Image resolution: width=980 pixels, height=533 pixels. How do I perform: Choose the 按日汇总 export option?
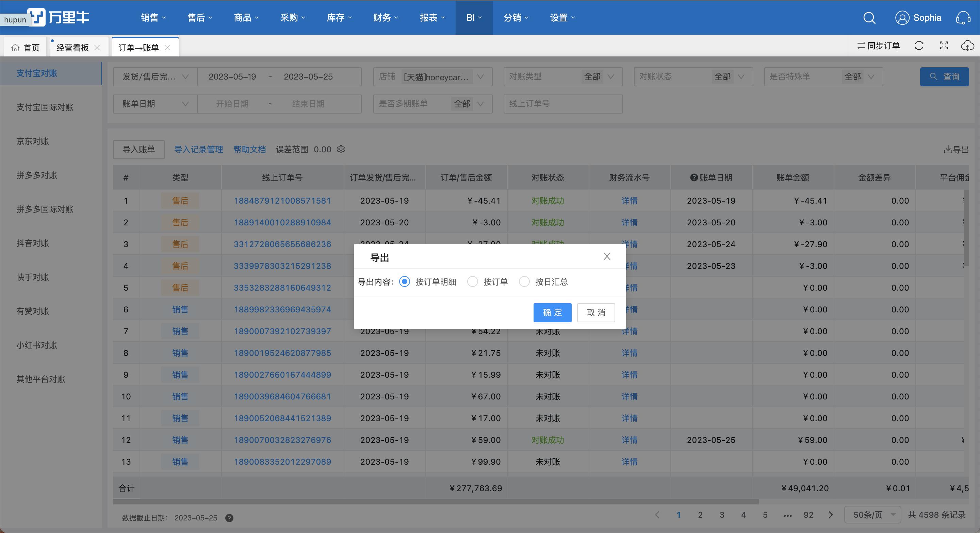tap(524, 282)
